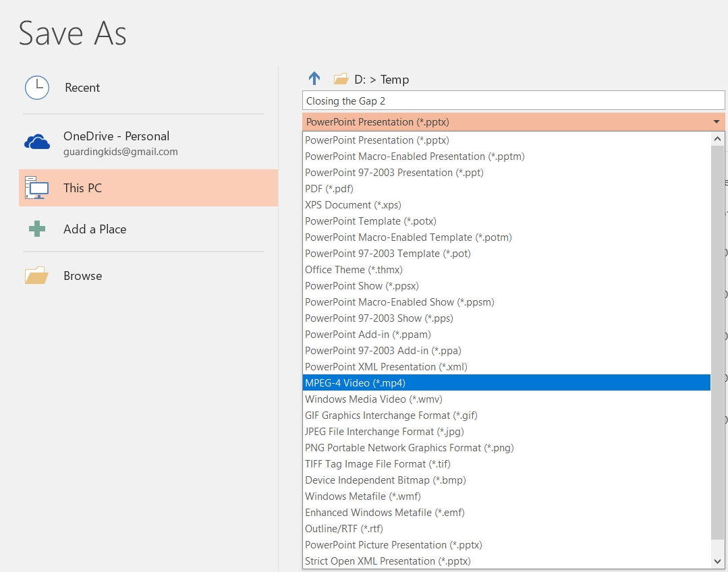Click the Recent clock icon

click(37, 88)
